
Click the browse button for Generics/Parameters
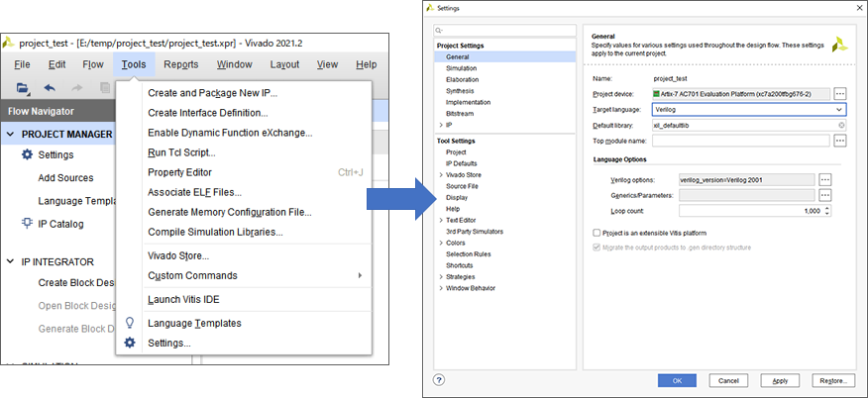pyautogui.click(x=824, y=195)
